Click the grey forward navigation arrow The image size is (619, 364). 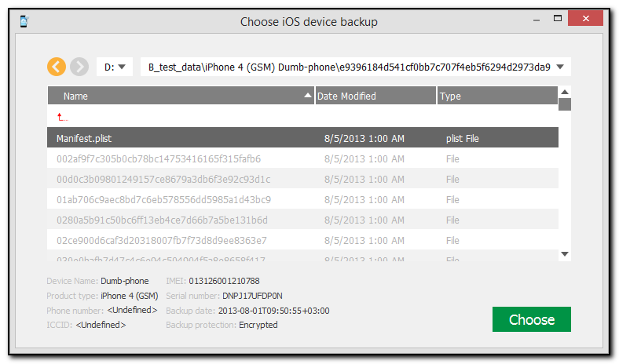(79, 67)
